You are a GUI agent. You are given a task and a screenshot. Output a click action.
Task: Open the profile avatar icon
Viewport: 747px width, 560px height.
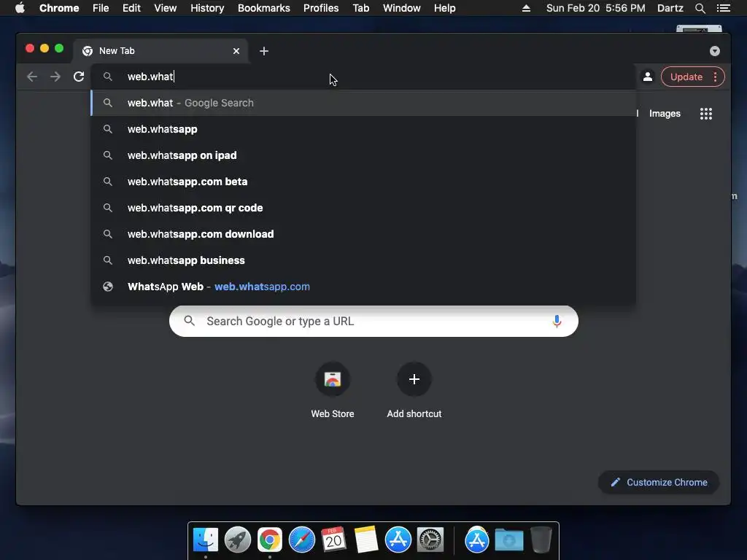coord(648,77)
